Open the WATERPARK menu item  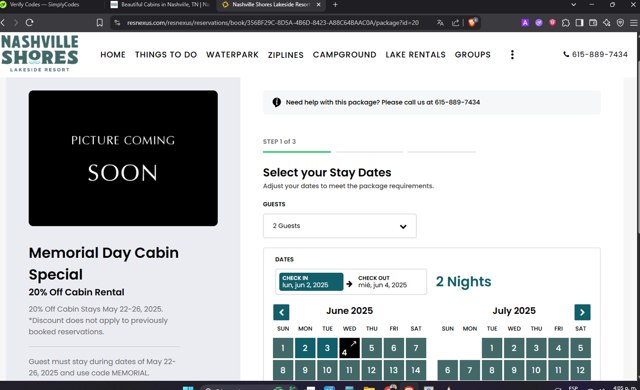pos(232,55)
